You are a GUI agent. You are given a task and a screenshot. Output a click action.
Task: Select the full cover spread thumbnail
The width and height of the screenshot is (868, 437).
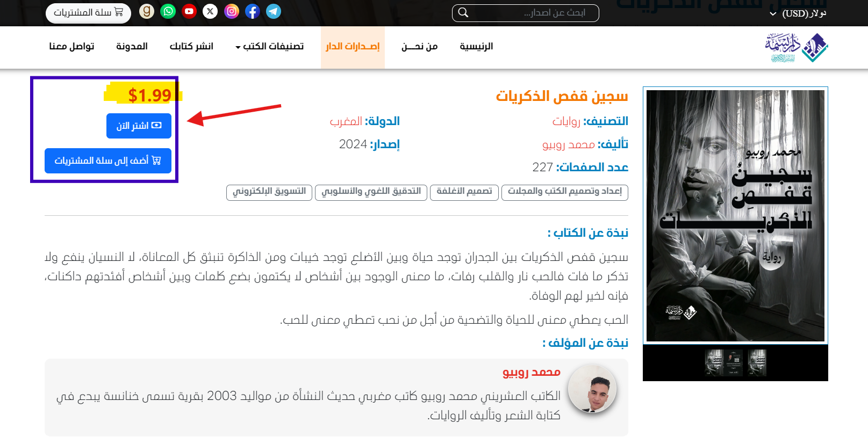tap(724, 362)
